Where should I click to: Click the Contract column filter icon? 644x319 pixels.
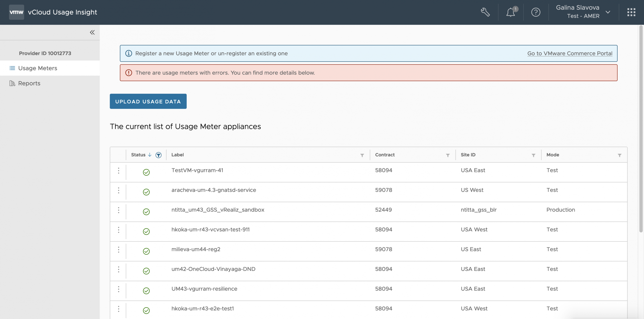[x=448, y=155]
